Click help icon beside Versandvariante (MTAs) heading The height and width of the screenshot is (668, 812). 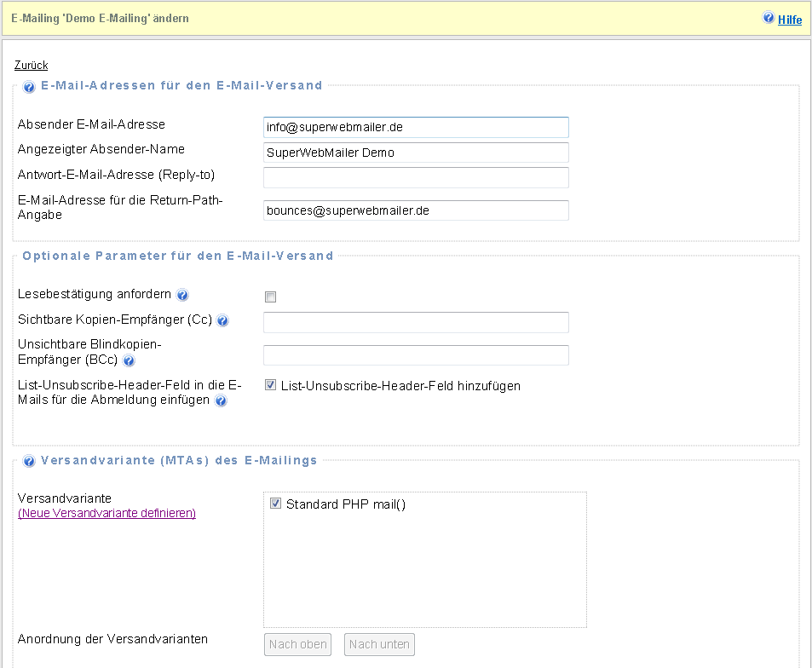(x=29, y=462)
